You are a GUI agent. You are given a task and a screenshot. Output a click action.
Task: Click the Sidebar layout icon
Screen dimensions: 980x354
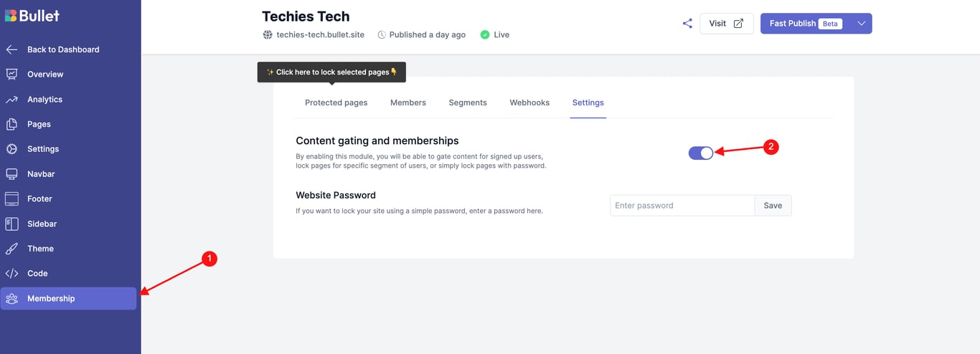(x=11, y=224)
